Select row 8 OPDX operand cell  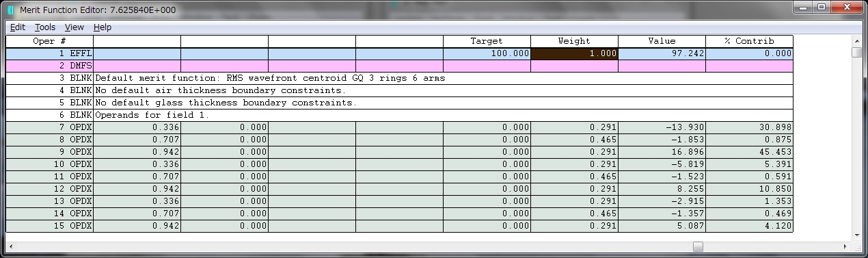coord(49,140)
